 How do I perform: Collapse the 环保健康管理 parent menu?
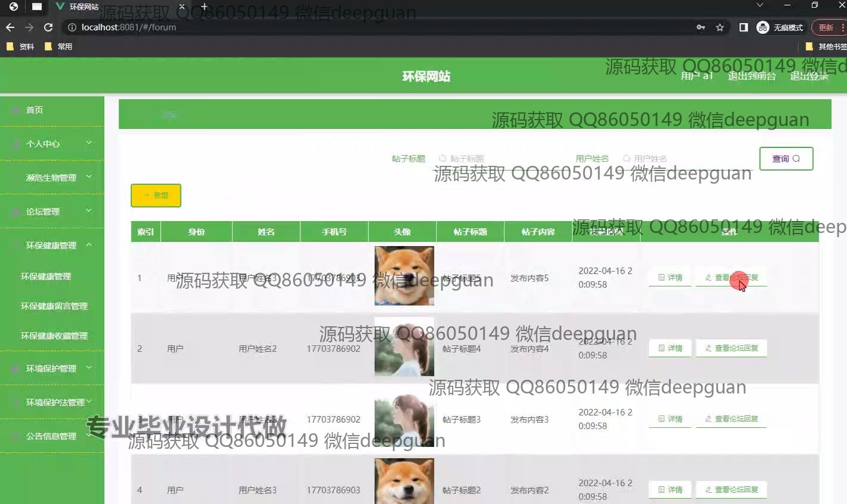52,245
